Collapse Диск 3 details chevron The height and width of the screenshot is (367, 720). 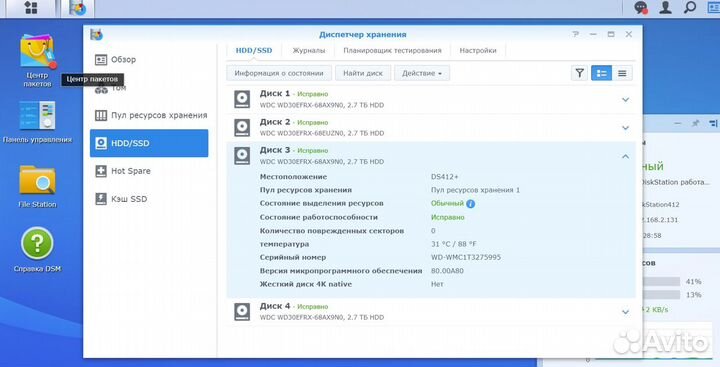tap(625, 157)
